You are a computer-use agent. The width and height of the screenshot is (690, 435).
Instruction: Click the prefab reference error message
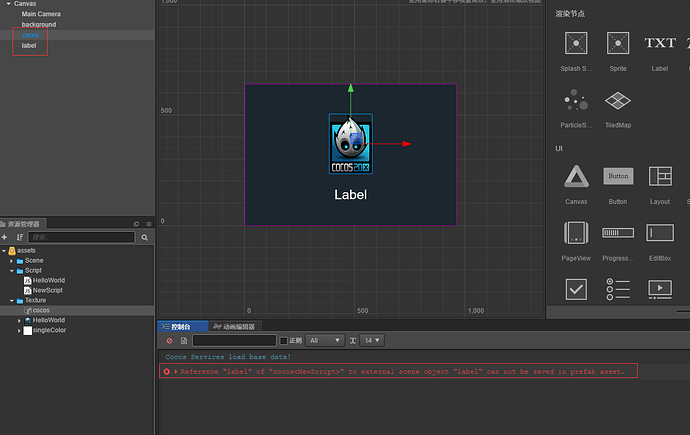(x=402, y=372)
